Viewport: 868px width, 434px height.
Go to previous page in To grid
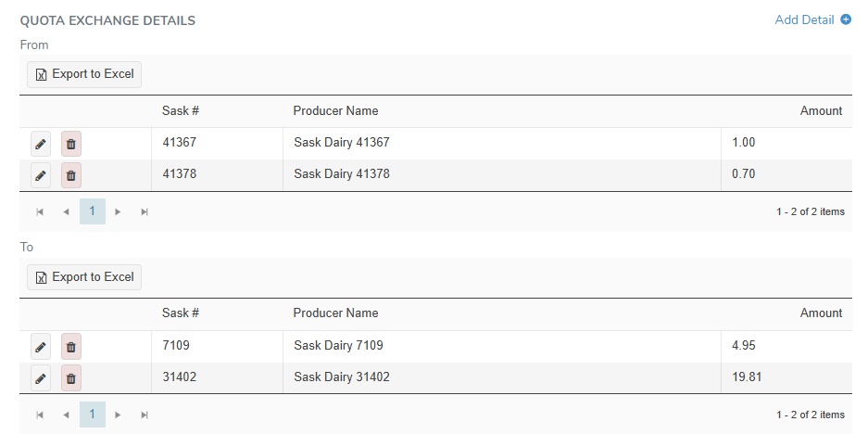coord(66,415)
